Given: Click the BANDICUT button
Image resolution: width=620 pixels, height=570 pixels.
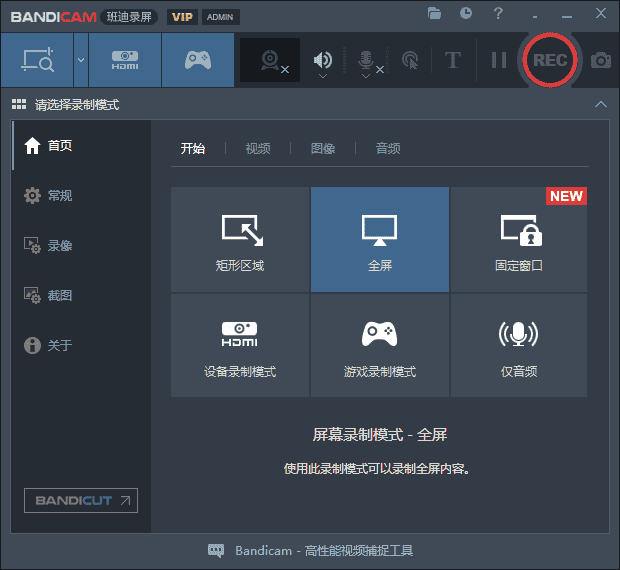Looking at the screenshot, I should [81, 500].
